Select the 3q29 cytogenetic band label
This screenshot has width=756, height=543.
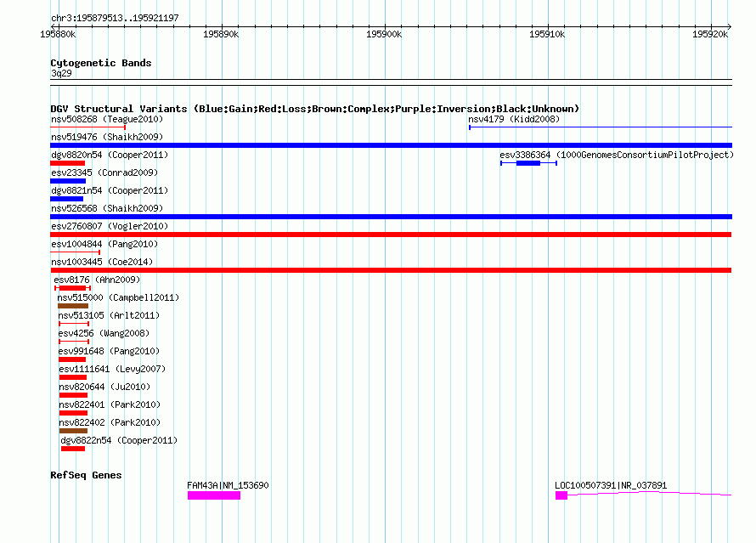click(61, 73)
